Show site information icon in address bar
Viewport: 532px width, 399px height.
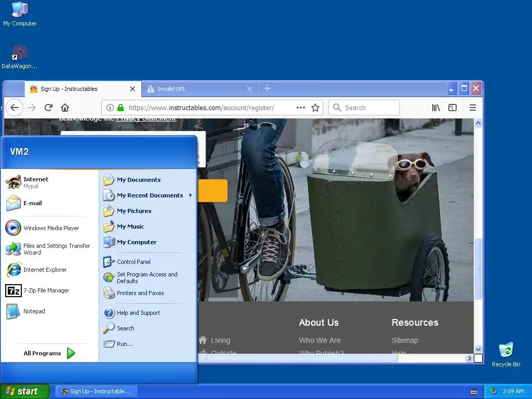coord(110,108)
